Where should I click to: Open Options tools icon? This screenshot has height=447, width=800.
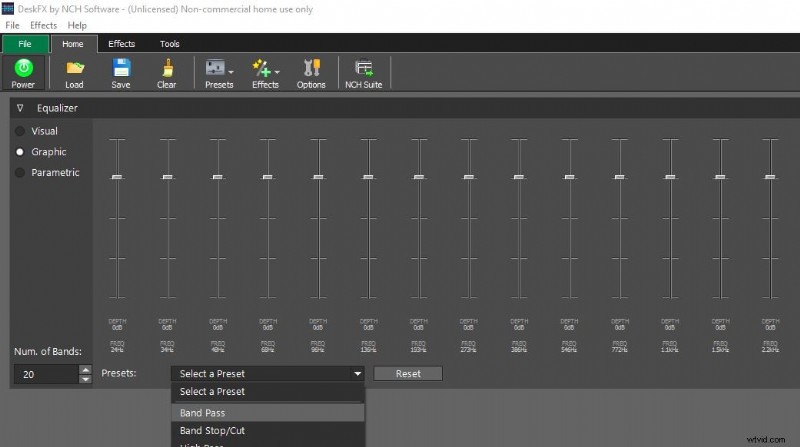click(311, 68)
